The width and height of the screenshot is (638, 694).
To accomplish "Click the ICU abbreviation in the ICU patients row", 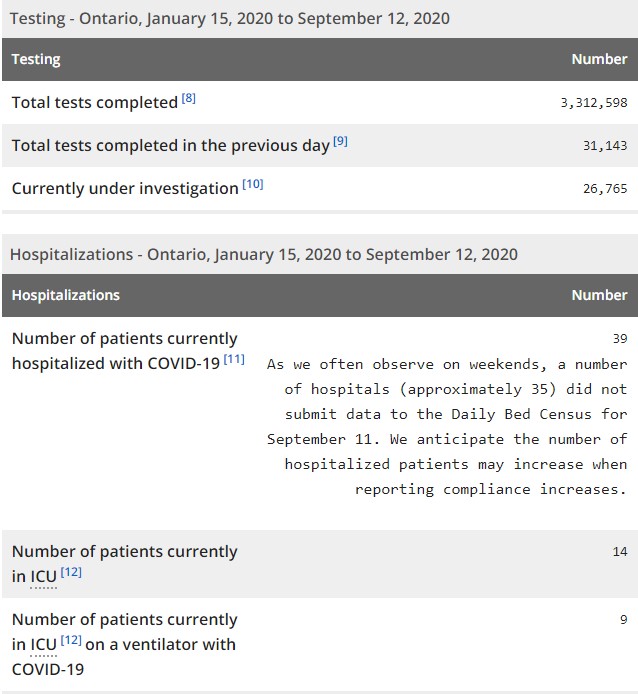I will [44, 576].
